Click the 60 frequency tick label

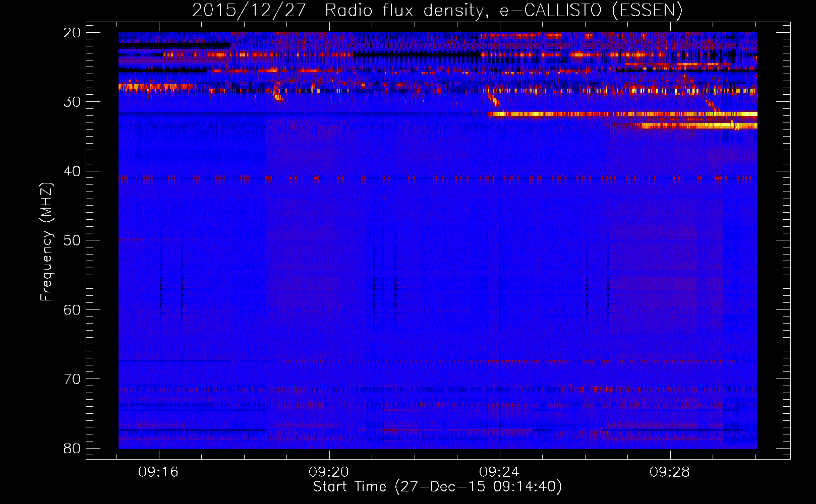73,309
